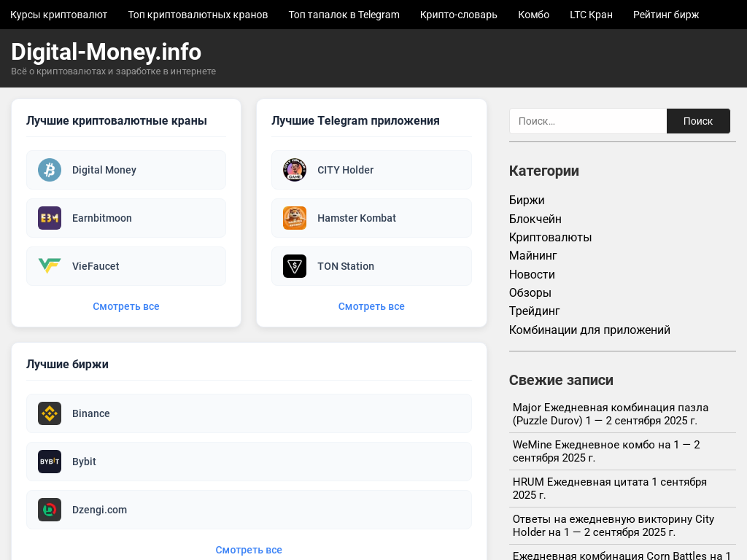This screenshot has height=560, width=747.
Task: Open the VieFaucet faucet name
Action: pyautogui.click(x=96, y=266)
